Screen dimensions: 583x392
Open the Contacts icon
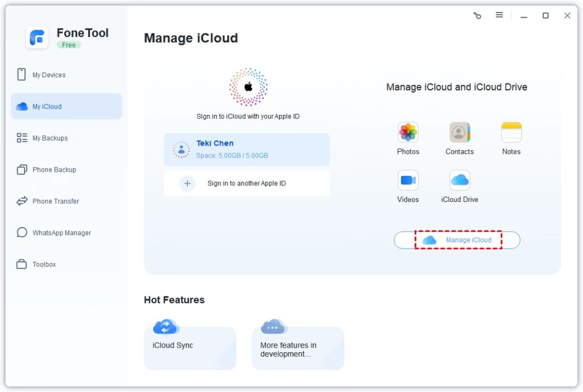[459, 133]
